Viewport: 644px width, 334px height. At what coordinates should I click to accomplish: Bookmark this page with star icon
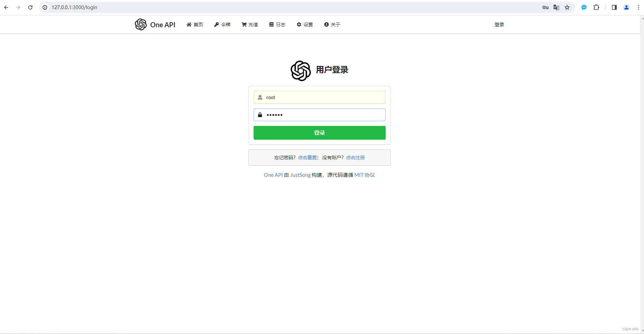click(x=567, y=7)
